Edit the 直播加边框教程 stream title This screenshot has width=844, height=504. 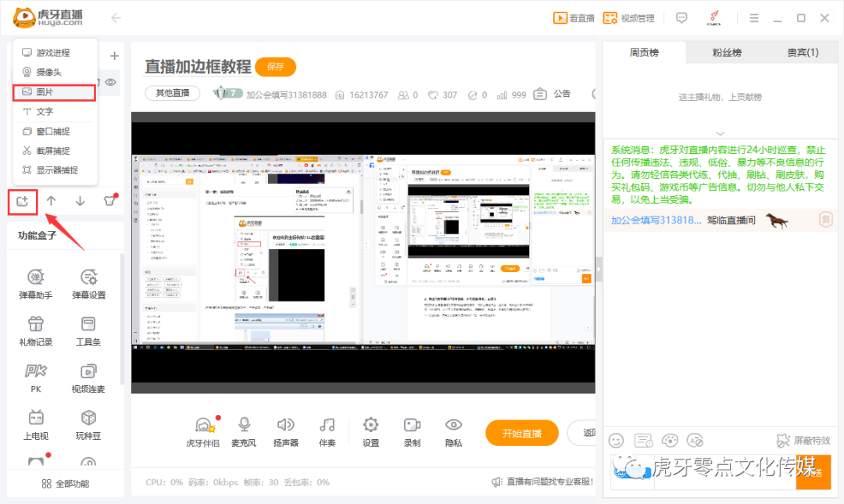pos(198,66)
